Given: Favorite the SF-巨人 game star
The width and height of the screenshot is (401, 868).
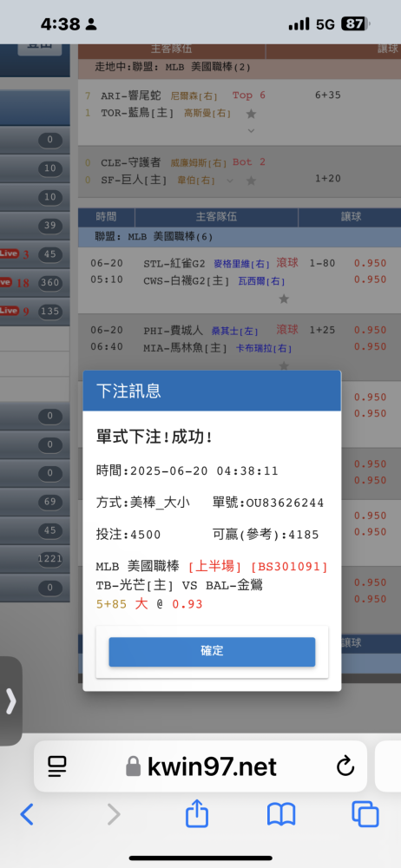Looking at the screenshot, I should coord(251,181).
